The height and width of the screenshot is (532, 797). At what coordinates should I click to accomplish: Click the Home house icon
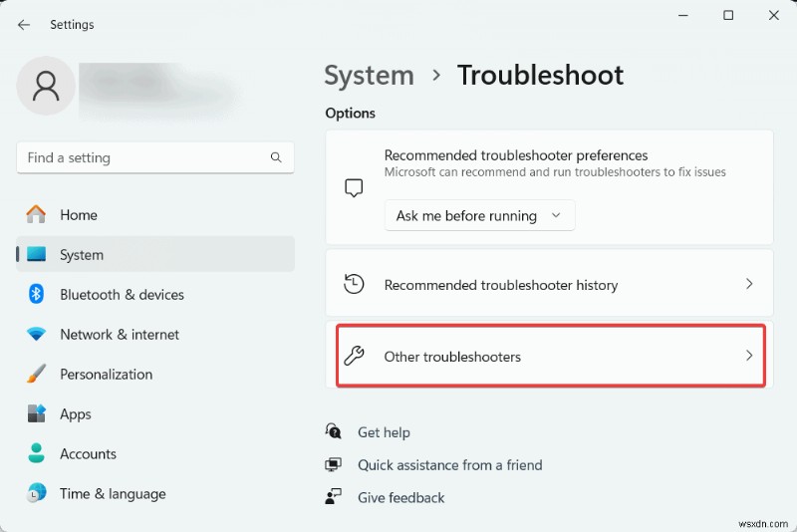36,214
